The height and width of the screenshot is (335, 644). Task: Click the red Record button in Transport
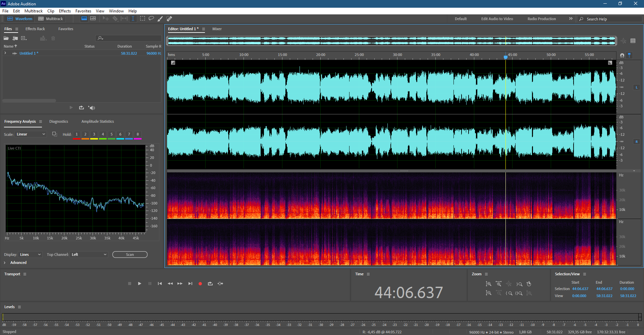point(200,284)
